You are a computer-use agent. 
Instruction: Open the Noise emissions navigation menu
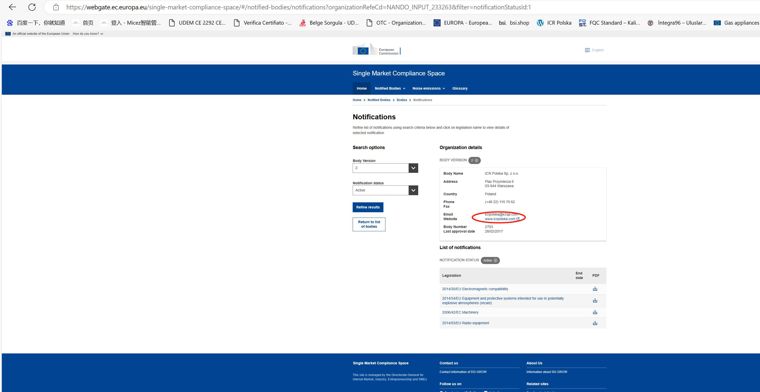428,89
